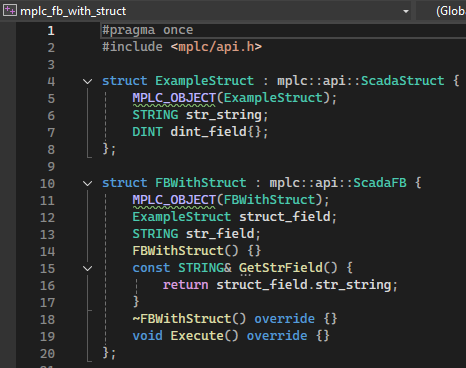Viewport: 466px width, 368px height.
Task: Click line number 1 in the gutter
Action: point(51,31)
